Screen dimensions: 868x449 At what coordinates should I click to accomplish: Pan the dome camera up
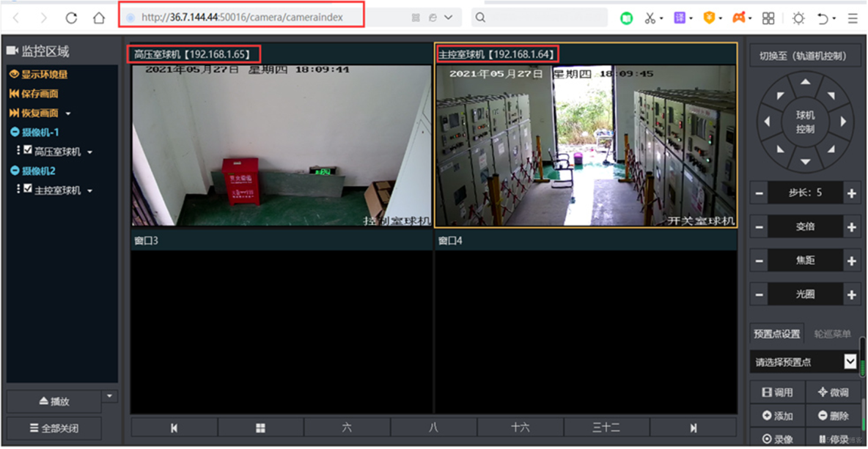806,81
